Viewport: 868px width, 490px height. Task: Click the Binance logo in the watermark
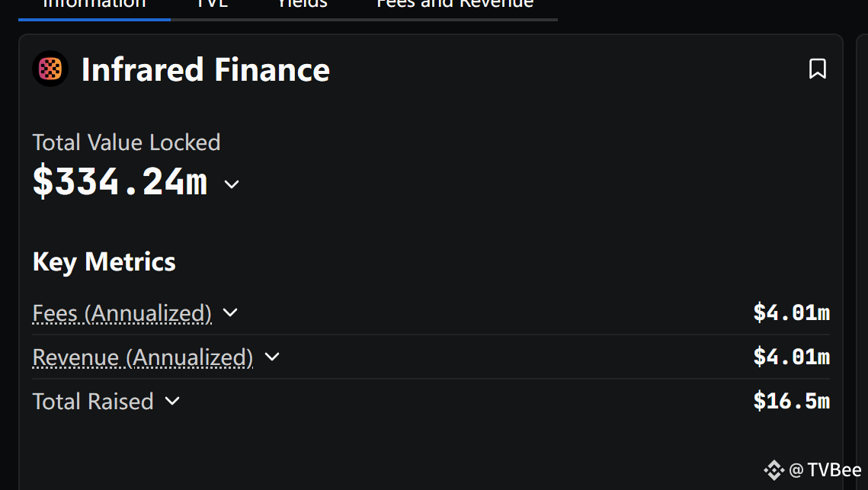(x=774, y=471)
